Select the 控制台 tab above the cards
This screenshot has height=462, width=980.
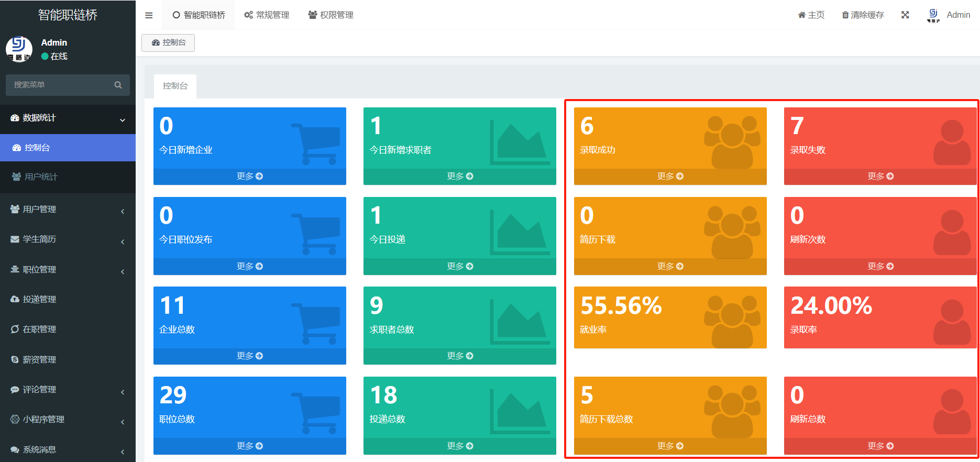coord(175,86)
